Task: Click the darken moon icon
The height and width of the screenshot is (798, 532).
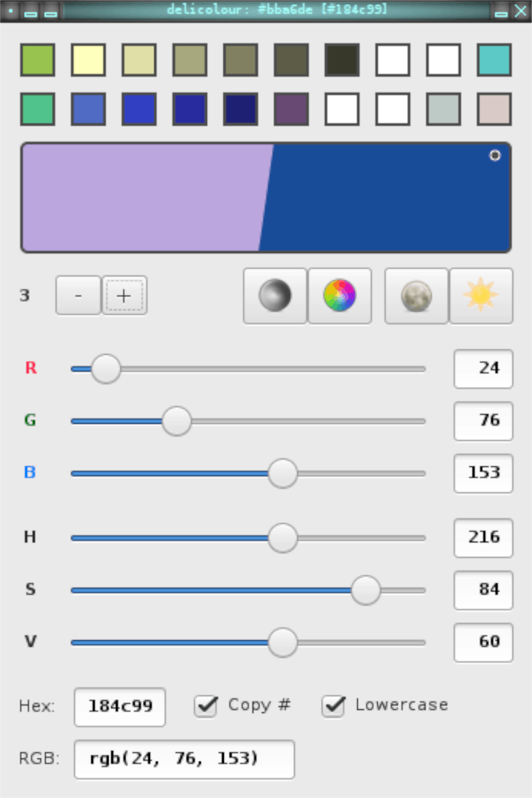Action: tap(416, 296)
